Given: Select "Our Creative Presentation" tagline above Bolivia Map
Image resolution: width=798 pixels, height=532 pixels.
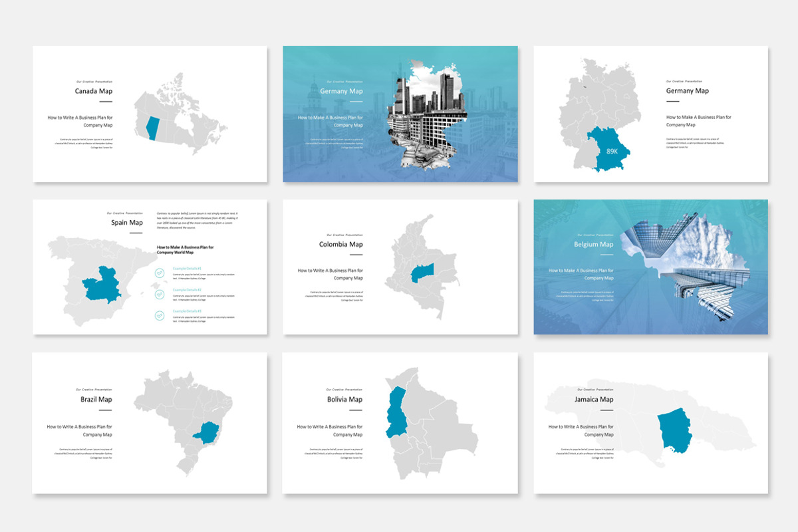Looking at the screenshot, I should pyautogui.click(x=344, y=390).
